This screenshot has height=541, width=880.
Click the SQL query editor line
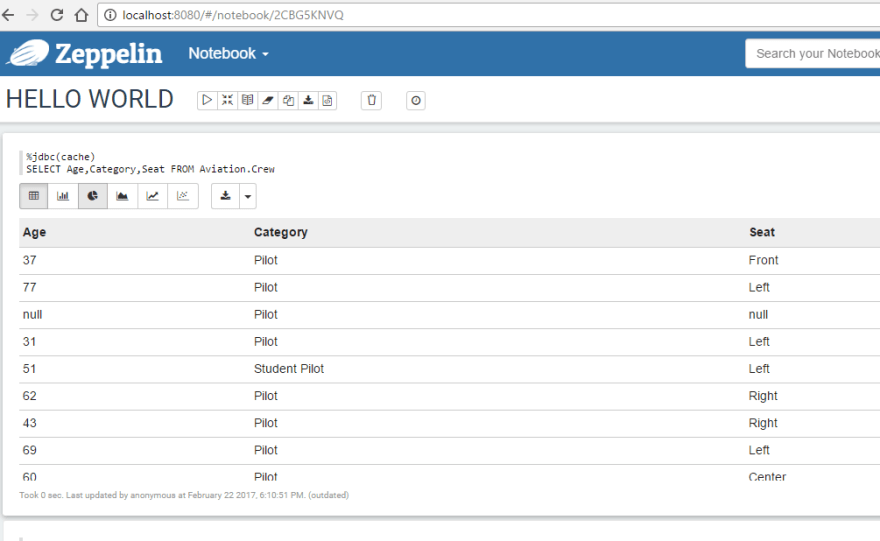(x=150, y=169)
